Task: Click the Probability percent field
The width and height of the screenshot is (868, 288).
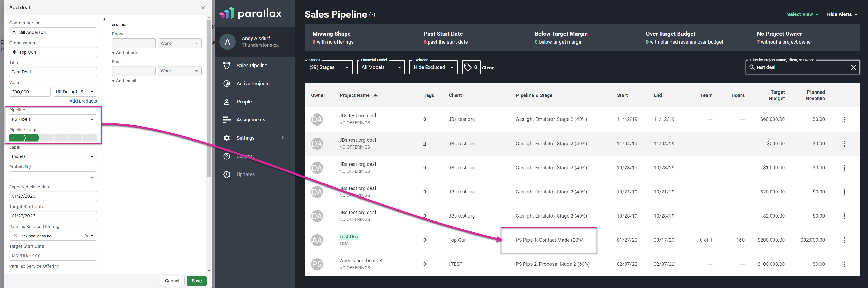Action: point(53,177)
